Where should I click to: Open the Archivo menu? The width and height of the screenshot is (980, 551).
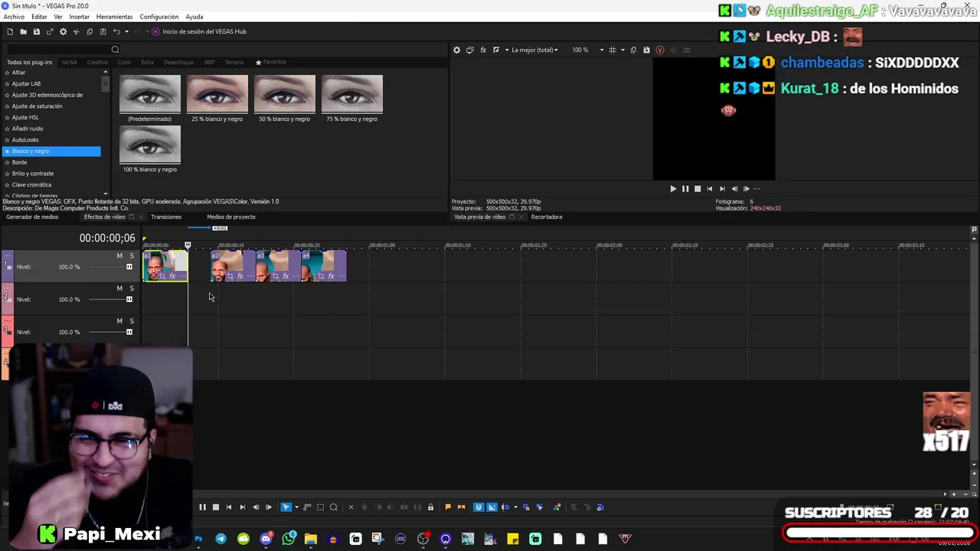(x=14, y=17)
